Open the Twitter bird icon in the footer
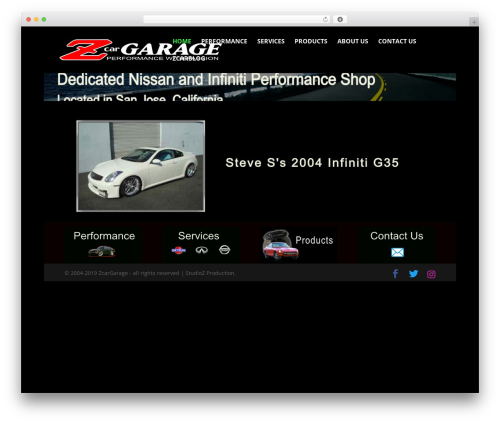This screenshot has height=423, width=500. [x=413, y=274]
